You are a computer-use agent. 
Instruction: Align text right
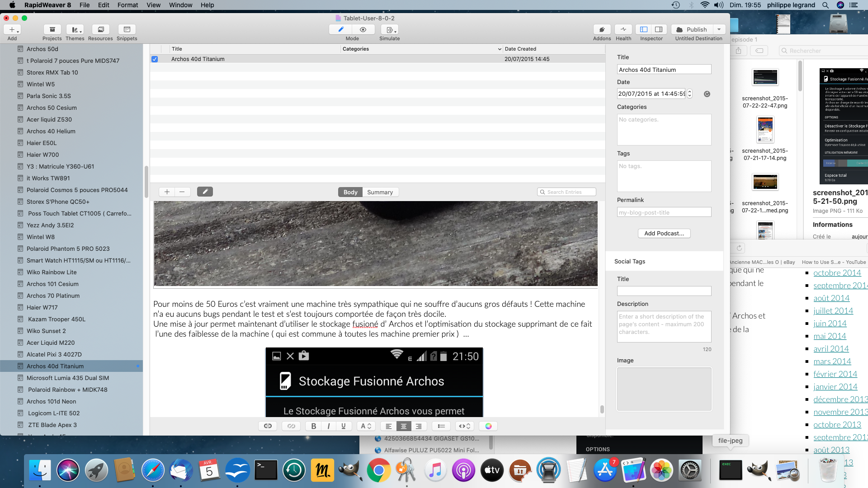coord(419,426)
